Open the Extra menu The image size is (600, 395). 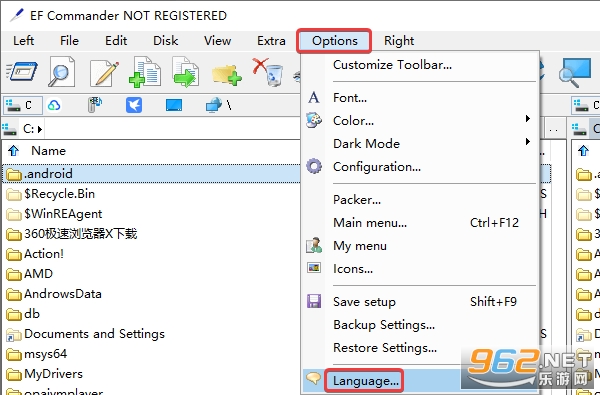[271, 41]
